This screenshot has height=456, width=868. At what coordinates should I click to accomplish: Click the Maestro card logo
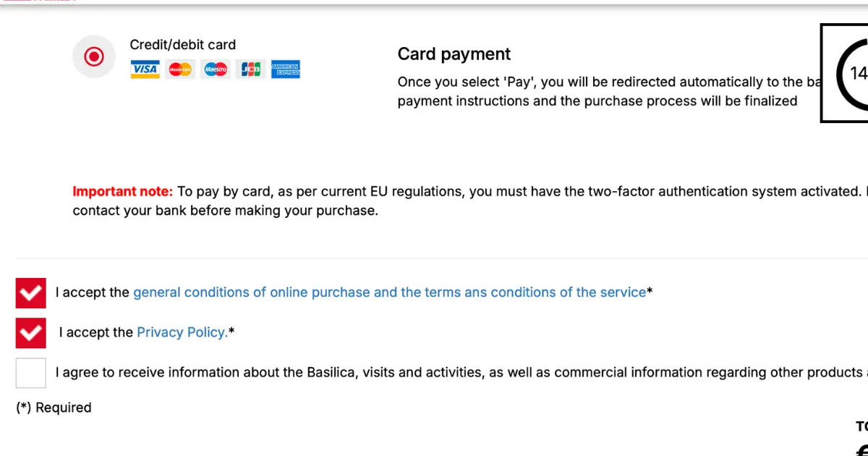216,69
